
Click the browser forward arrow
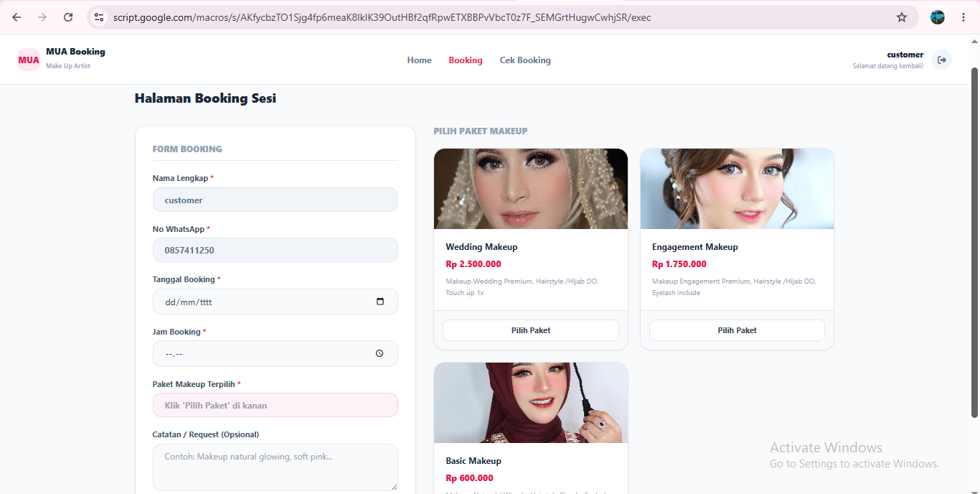(x=42, y=17)
